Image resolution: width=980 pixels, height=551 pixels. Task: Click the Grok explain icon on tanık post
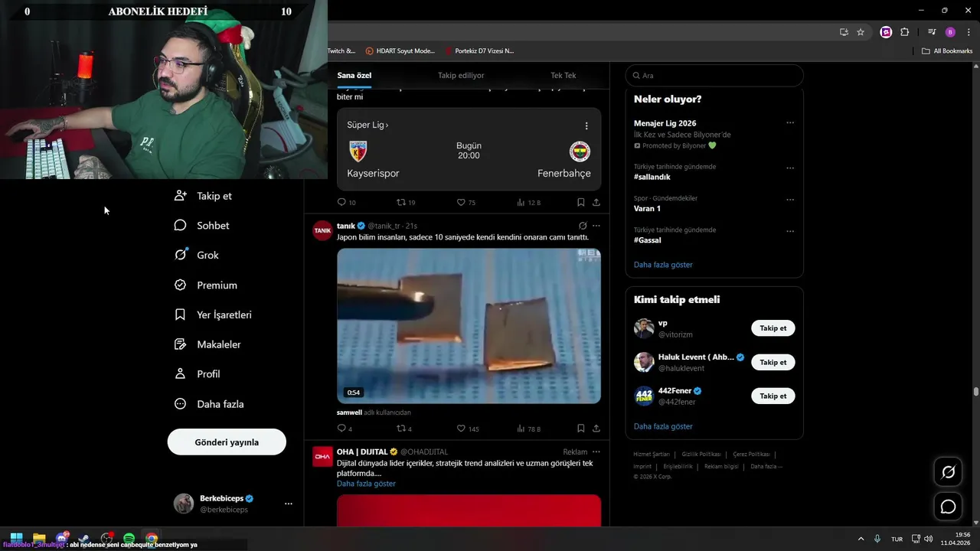[583, 226]
